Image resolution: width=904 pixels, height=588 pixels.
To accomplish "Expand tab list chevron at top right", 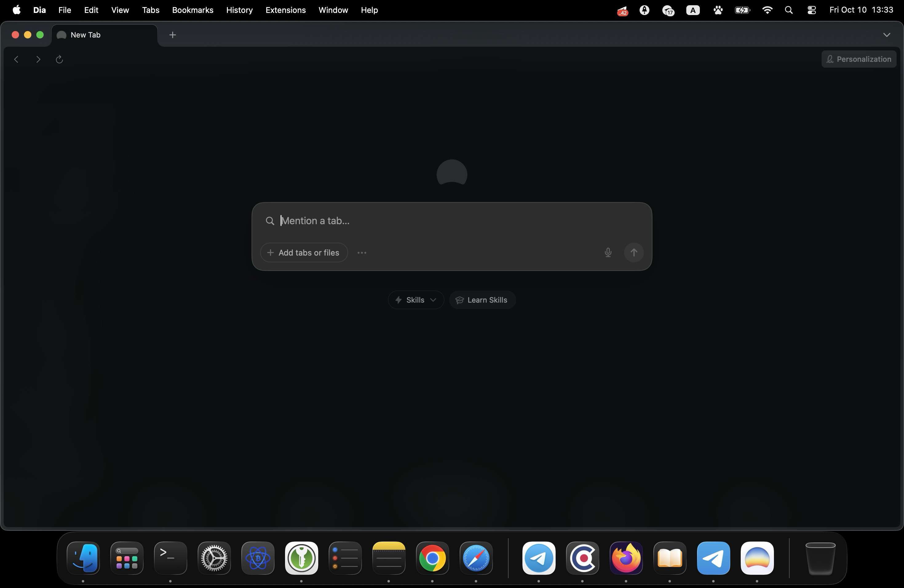I will 886,35.
